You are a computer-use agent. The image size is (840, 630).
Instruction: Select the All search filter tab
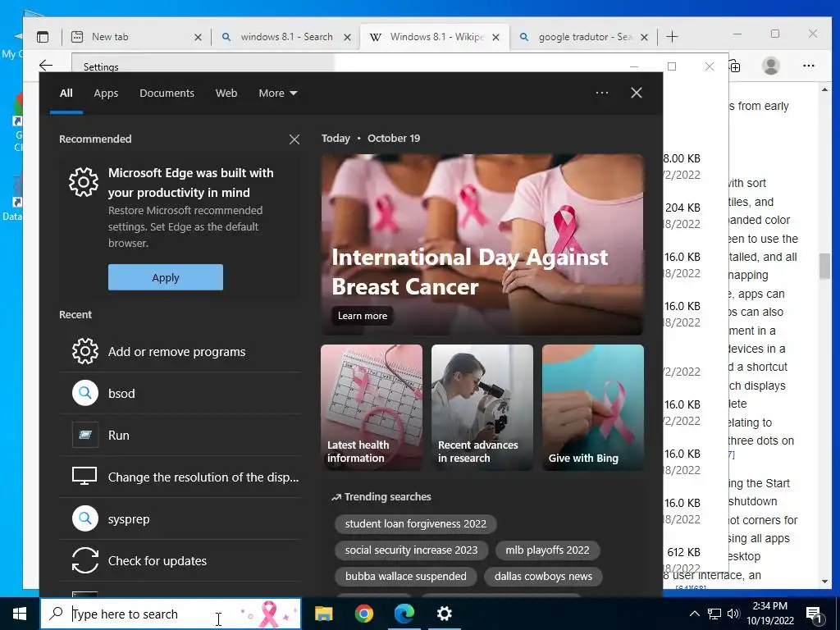[66, 94]
